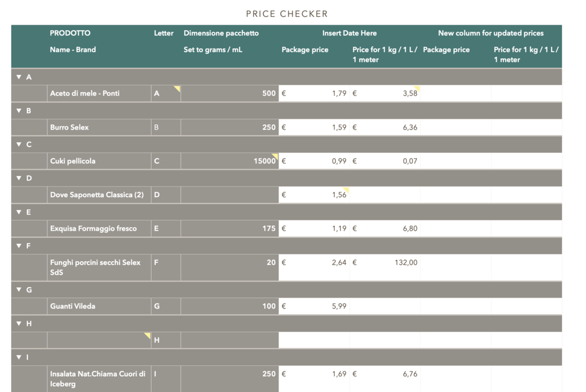Click the Exquisa Formaggio fresco name cell

[98, 229]
